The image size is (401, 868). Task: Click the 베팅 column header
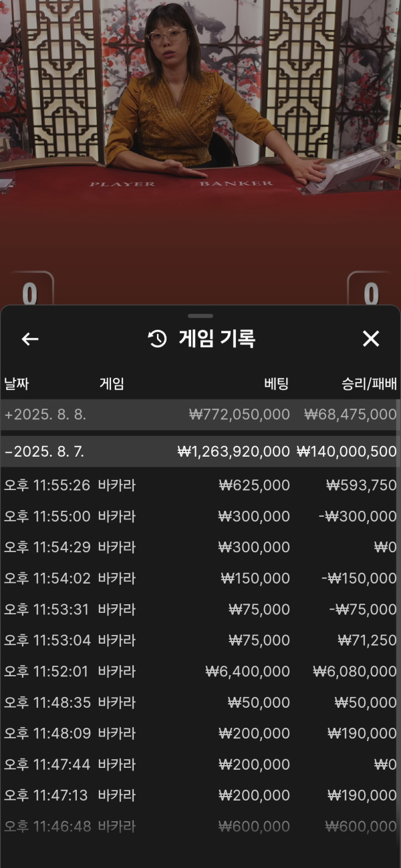click(x=277, y=384)
